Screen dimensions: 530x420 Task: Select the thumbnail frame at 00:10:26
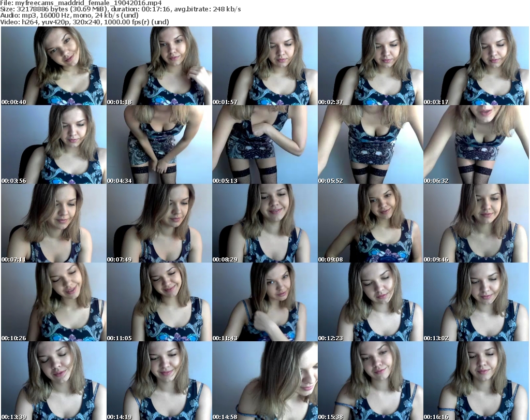pyautogui.click(x=54, y=302)
